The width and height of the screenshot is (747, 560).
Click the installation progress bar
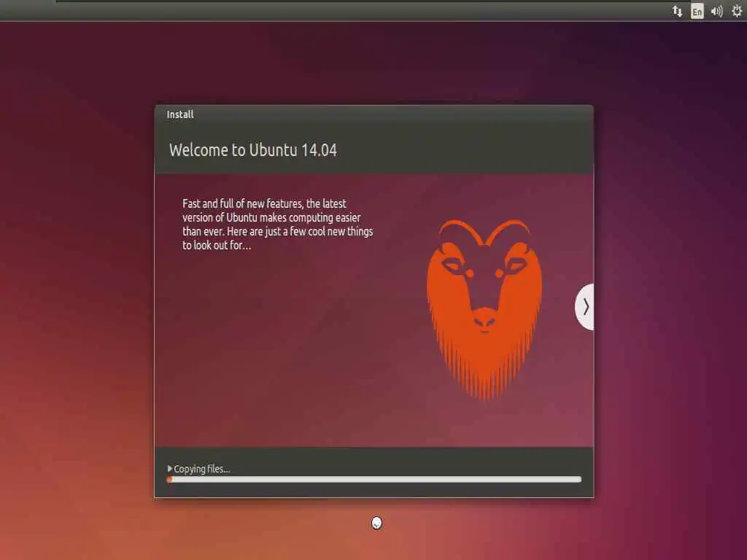coord(374,480)
